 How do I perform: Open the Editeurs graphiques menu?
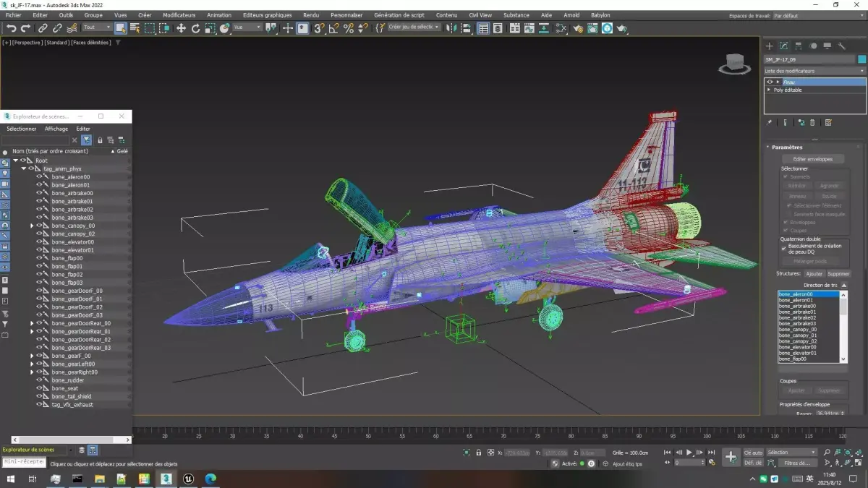[x=268, y=15]
